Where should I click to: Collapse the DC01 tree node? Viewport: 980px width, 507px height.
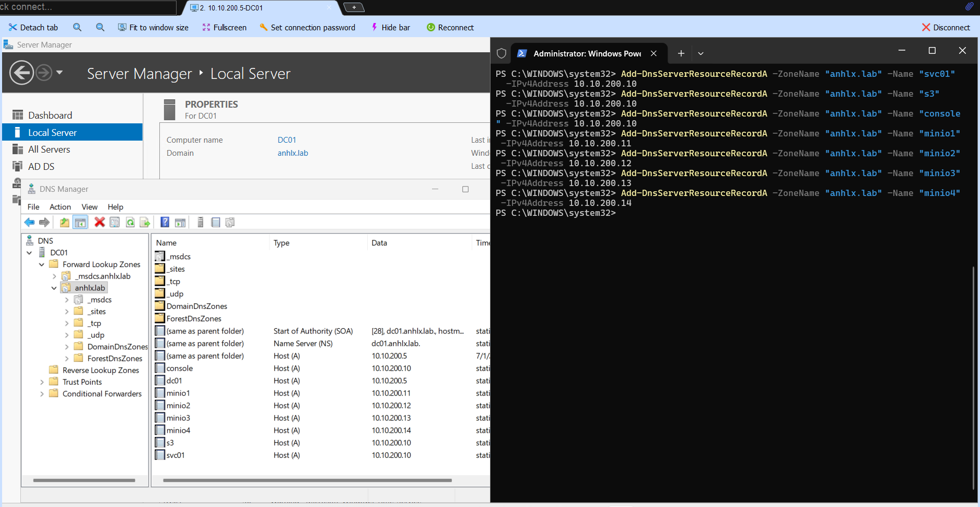29,252
